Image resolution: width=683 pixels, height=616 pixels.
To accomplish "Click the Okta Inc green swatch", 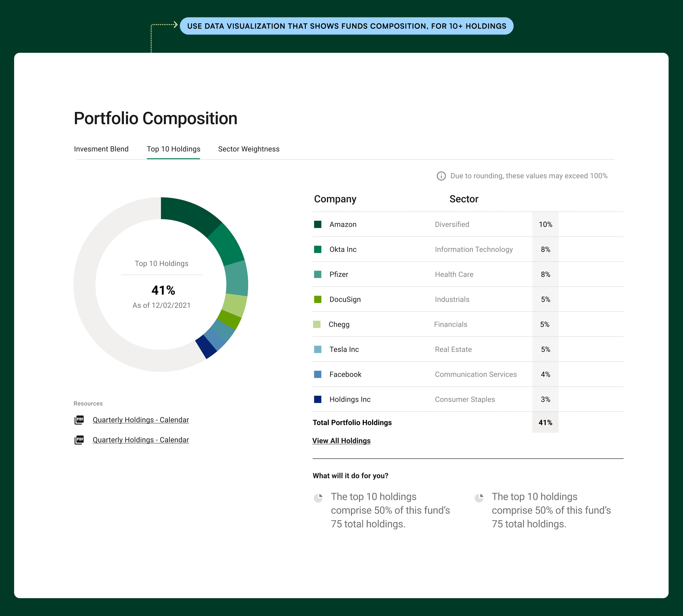I will coord(317,249).
